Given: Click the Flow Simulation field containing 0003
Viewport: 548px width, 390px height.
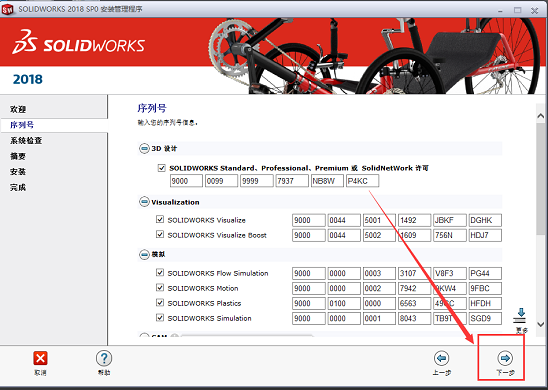Looking at the screenshot, I should point(379,273).
